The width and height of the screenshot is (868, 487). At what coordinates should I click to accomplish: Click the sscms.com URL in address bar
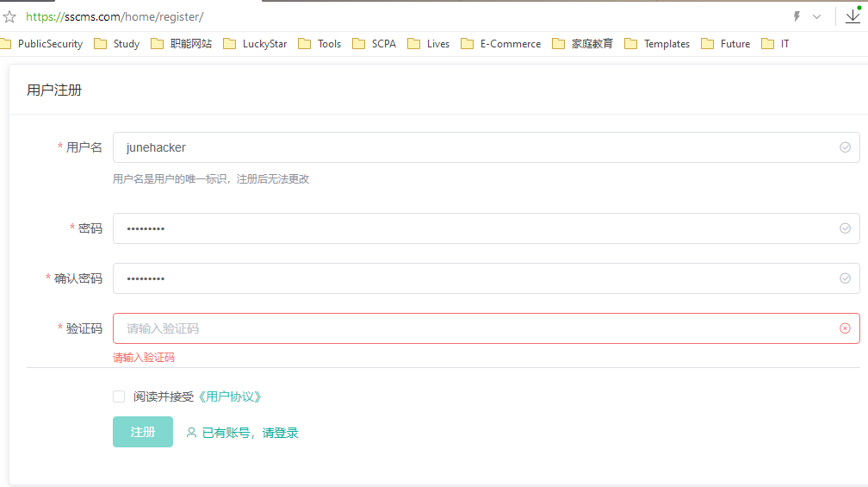[x=115, y=16]
